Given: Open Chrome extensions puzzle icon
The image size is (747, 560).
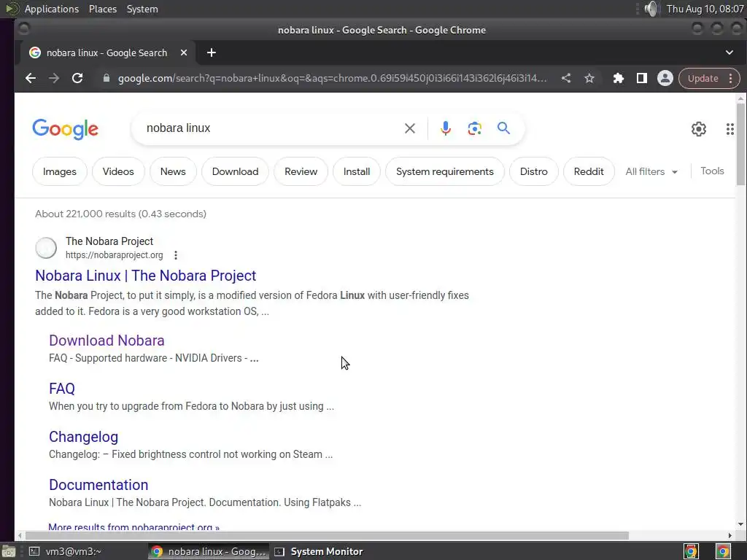Looking at the screenshot, I should pyautogui.click(x=619, y=78).
